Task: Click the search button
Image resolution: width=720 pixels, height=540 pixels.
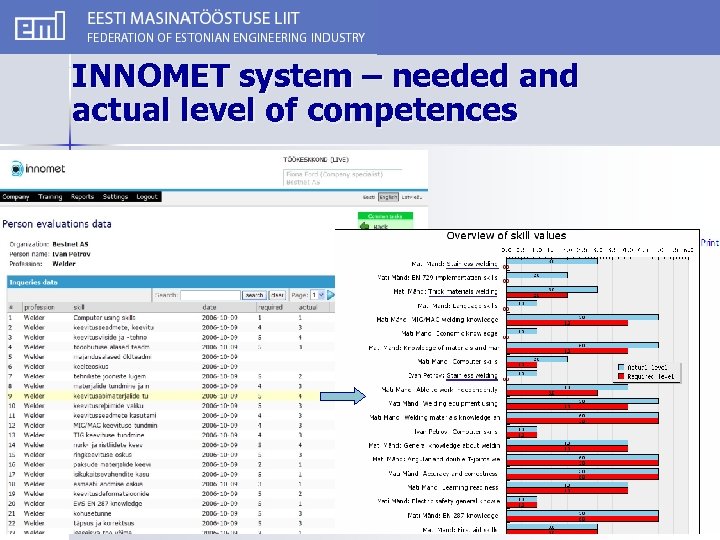Action: (254, 295)
